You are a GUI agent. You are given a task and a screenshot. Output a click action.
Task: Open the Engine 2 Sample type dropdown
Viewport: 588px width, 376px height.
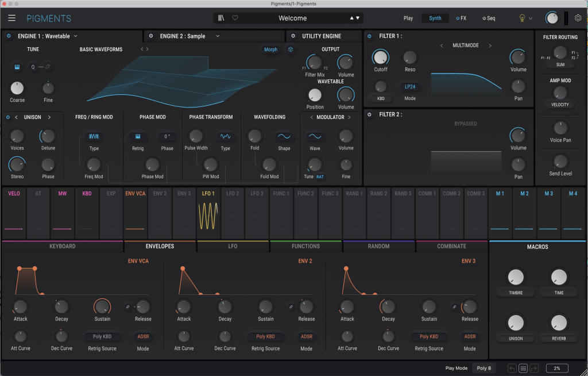(x=218, y=36)
